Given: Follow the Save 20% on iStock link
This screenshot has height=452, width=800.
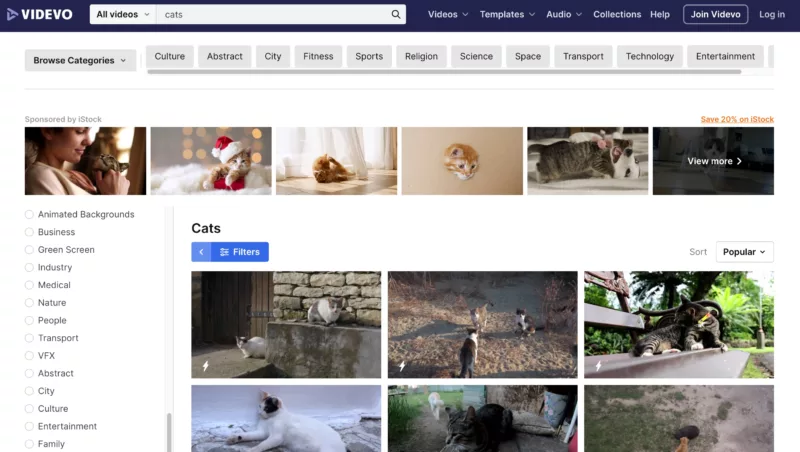Looking at the screenshot, I should 736,119.
